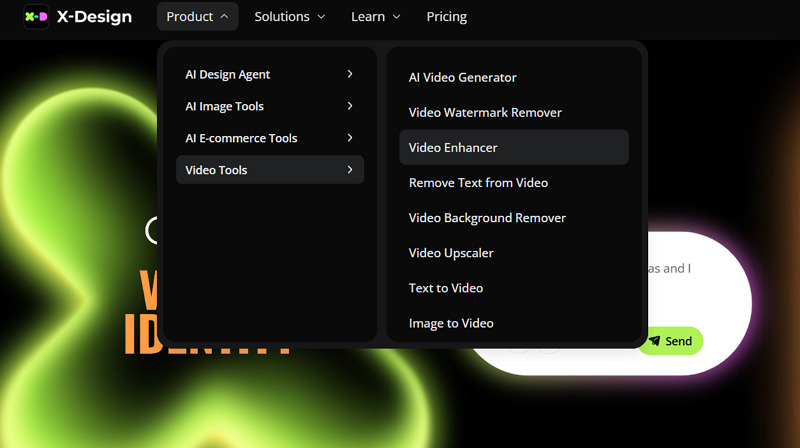Viewport: 800px width, 448px height.
Task: Open Video Background Remover
Action: point(487,218)
